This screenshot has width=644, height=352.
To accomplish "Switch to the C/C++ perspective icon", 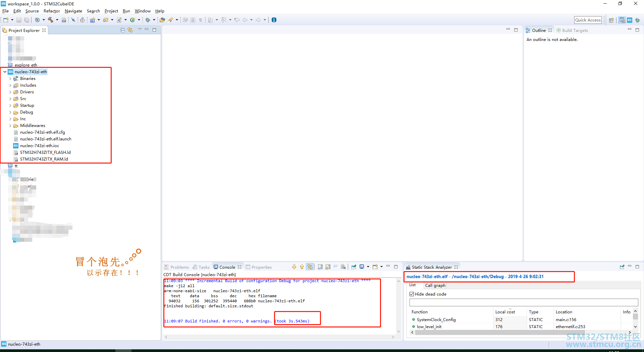I will (622, 20).
